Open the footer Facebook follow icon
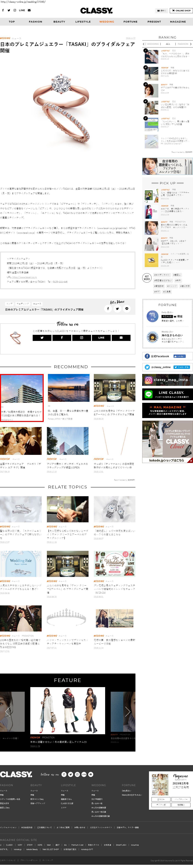The width and height of the screenshot is (193, 868). click(64, 774)
